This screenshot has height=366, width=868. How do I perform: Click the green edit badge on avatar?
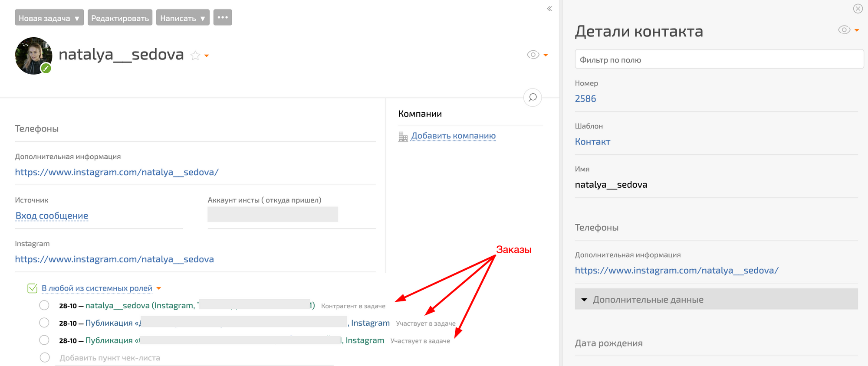[46, 69]
